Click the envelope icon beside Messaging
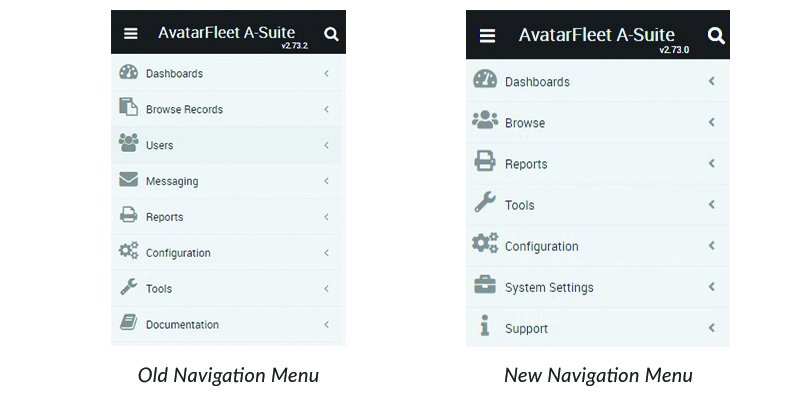This screenshot has height=396, width=808. pyautogui.click(x=128, y=179)
